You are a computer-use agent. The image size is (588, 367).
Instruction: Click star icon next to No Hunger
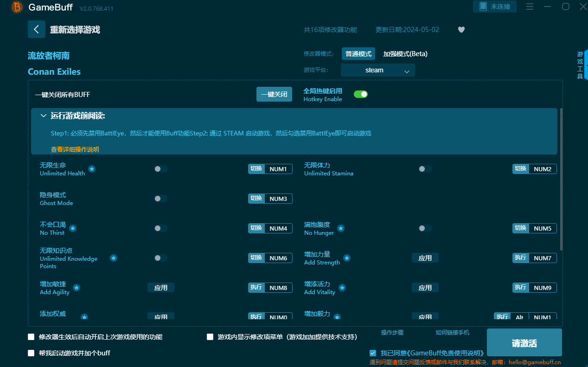coord(341,228)
